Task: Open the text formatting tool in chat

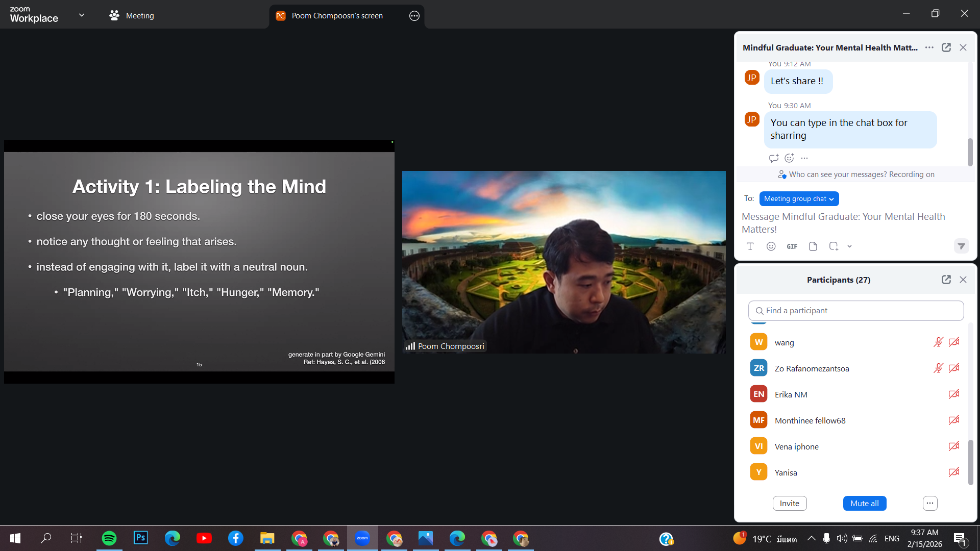Action: coord(750,246)
